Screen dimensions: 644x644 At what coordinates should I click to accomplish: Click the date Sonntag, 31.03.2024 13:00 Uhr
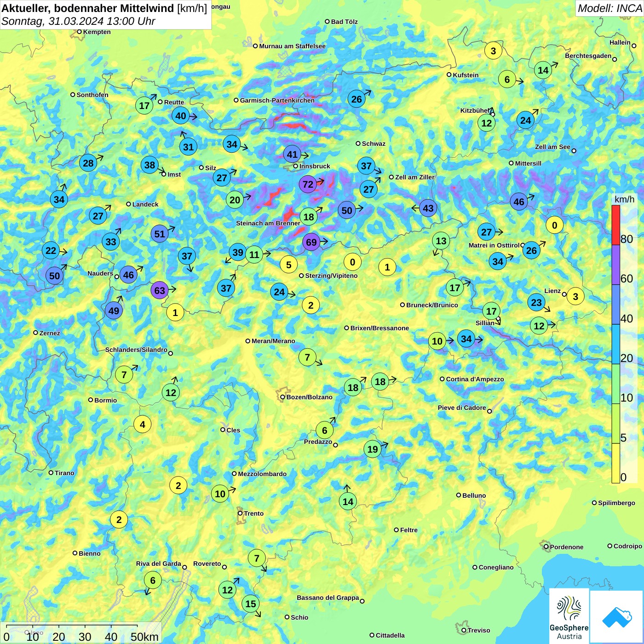78,21
